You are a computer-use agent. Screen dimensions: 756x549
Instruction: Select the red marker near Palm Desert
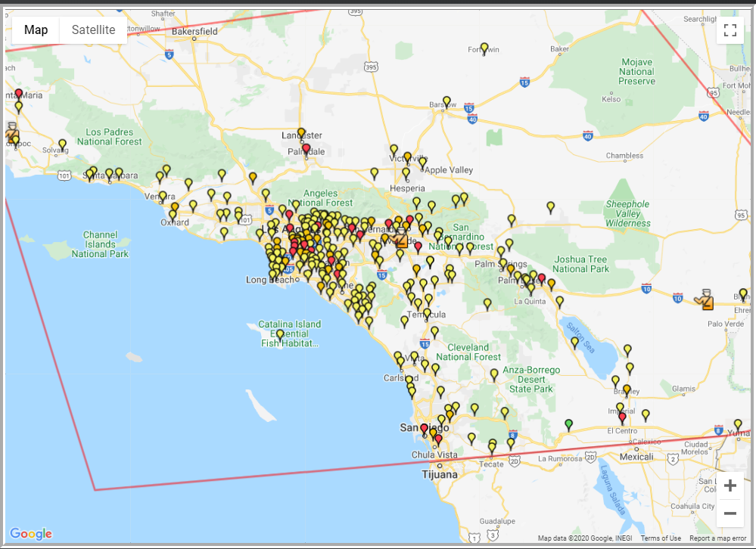pos(542,280)
